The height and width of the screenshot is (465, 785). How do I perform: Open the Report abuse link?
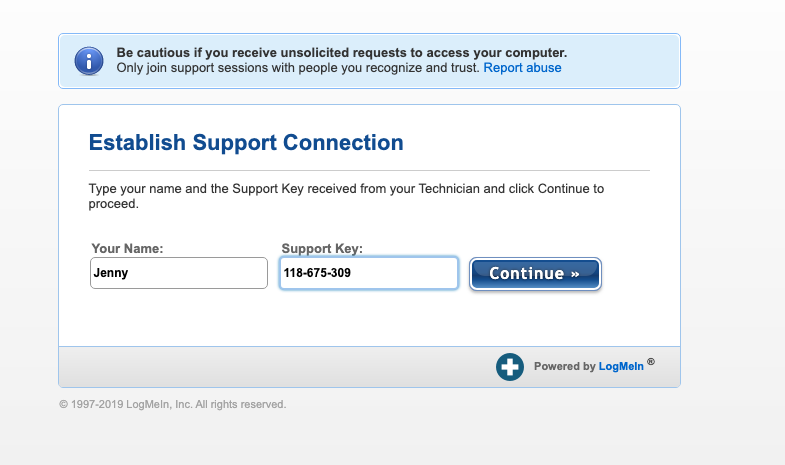tap(522, 68)
